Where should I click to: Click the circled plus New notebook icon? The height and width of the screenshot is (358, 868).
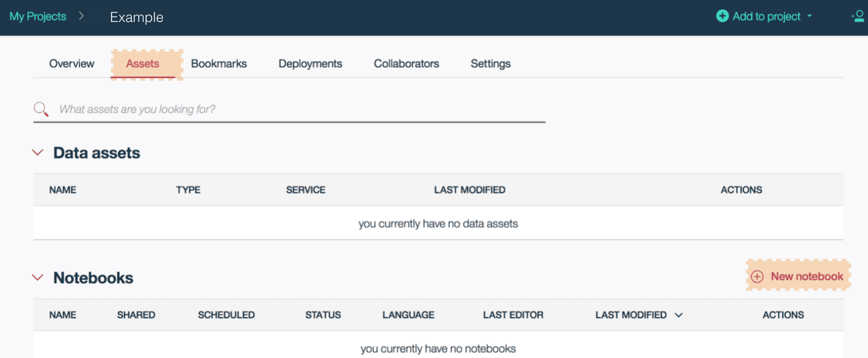click(x=757, y=277)
